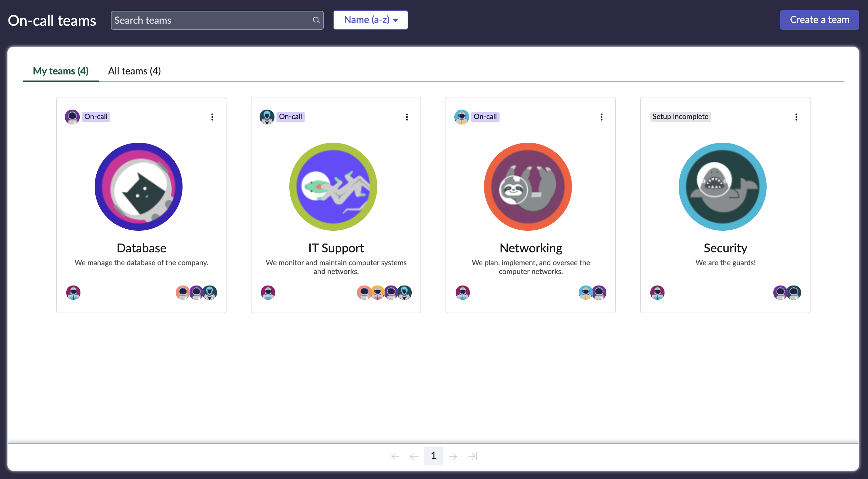Click last member avatar on IT Support card

click(405, 293)
